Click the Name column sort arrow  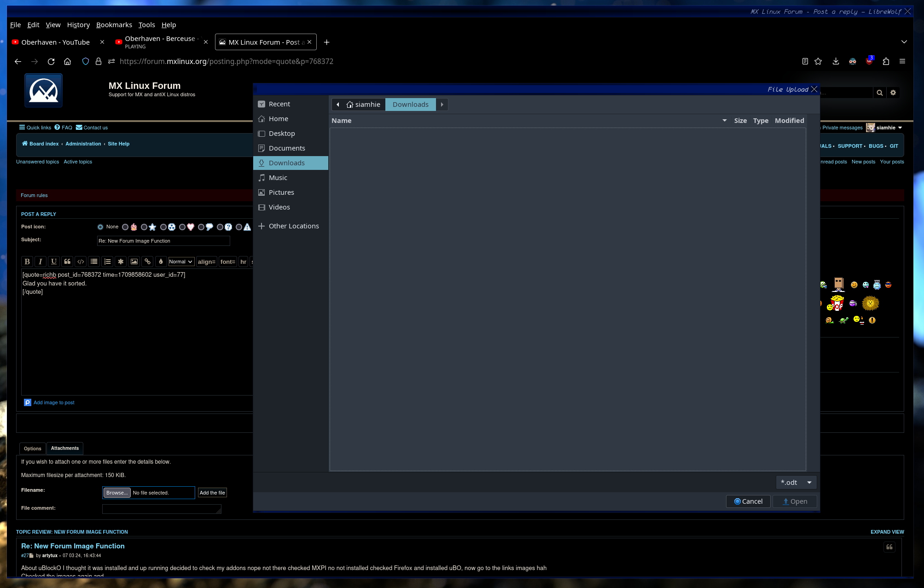point(725,121)
